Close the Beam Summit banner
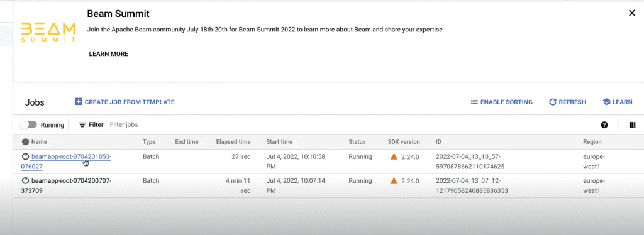 [631, 13]
